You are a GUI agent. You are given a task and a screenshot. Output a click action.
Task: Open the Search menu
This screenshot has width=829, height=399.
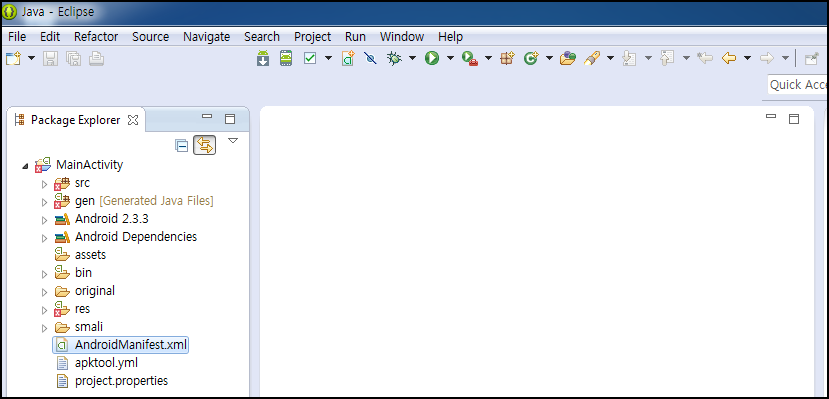(x=262, y=36)
